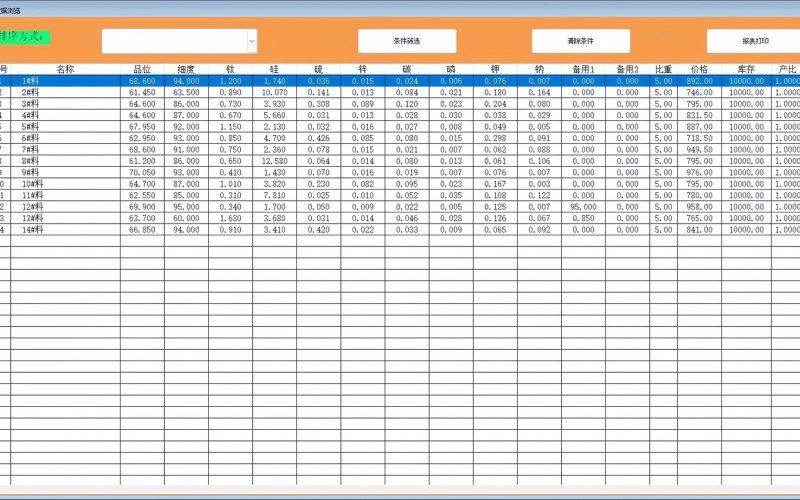Click the 报表打印 print report button
The width and height of the screenshot is (800, 500).
pos(755,41)
